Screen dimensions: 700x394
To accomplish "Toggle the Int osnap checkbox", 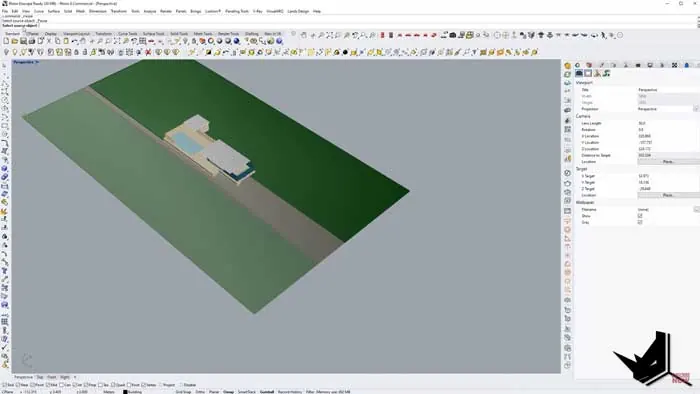I will [x=75, y=385].
